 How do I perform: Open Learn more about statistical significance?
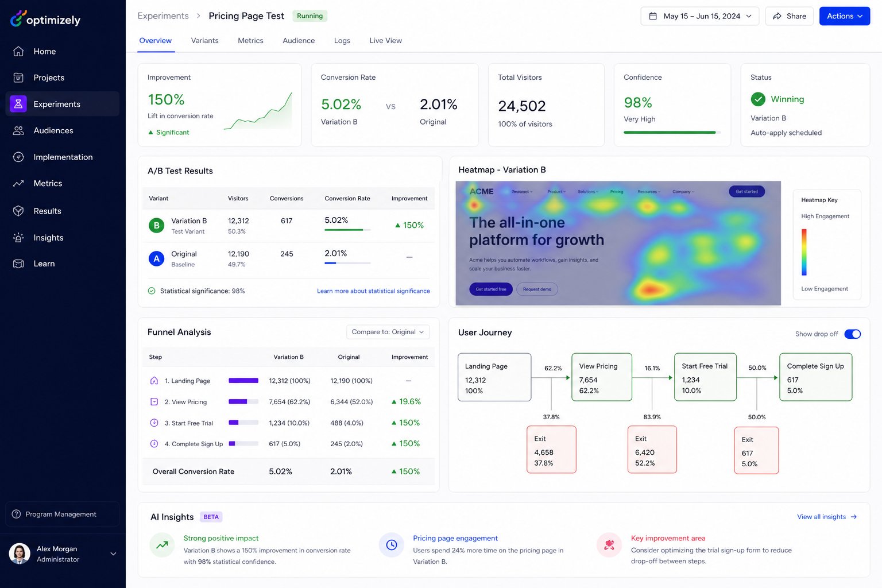point(373,291)
